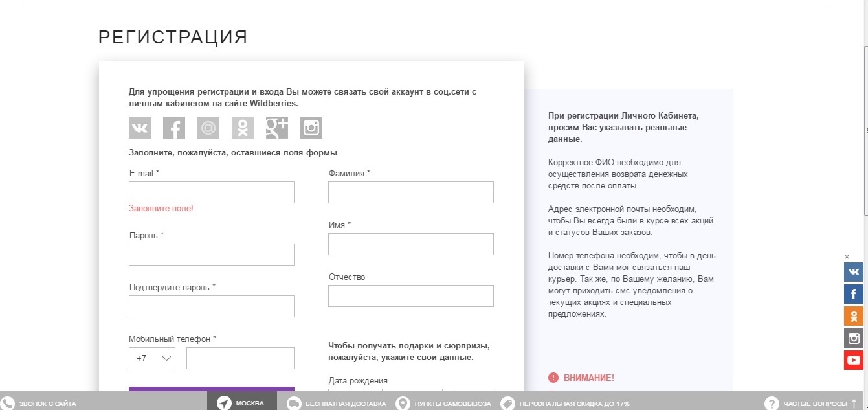Sign up using the Mail.ru @ icon
Screen dimensions: 868x410
click(x=208, y=128)
